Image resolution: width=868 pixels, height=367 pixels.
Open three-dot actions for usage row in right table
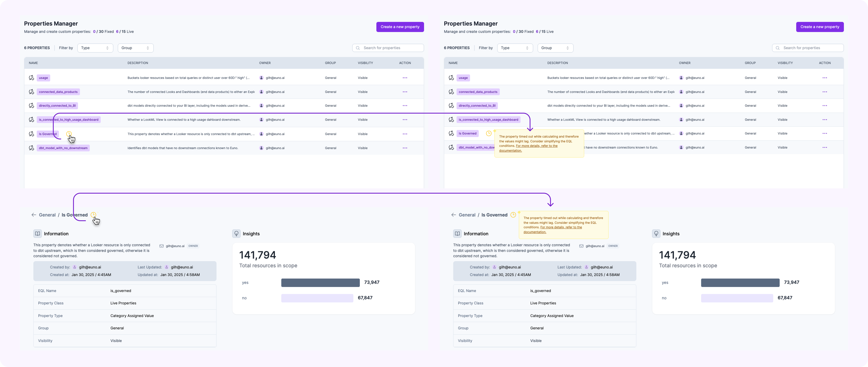[x=825, y=78]
